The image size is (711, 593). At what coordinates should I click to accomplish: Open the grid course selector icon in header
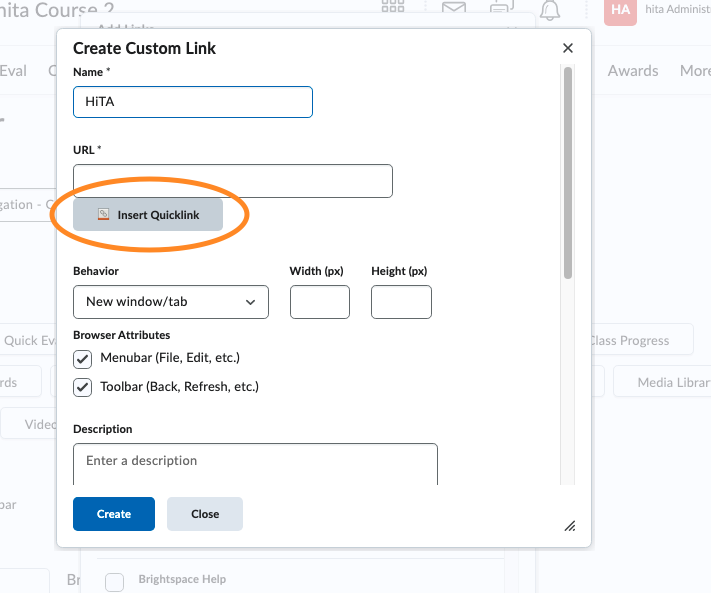coord(393,6)
